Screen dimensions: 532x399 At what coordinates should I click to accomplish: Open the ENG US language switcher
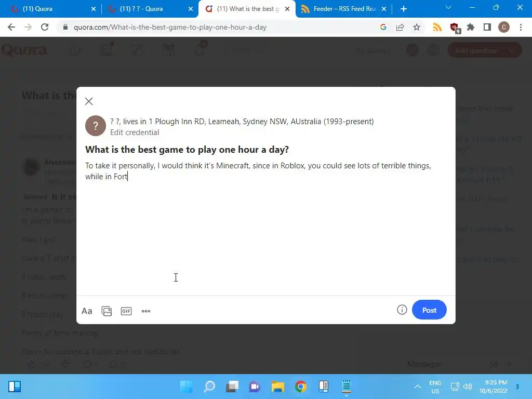click(435, 387)
